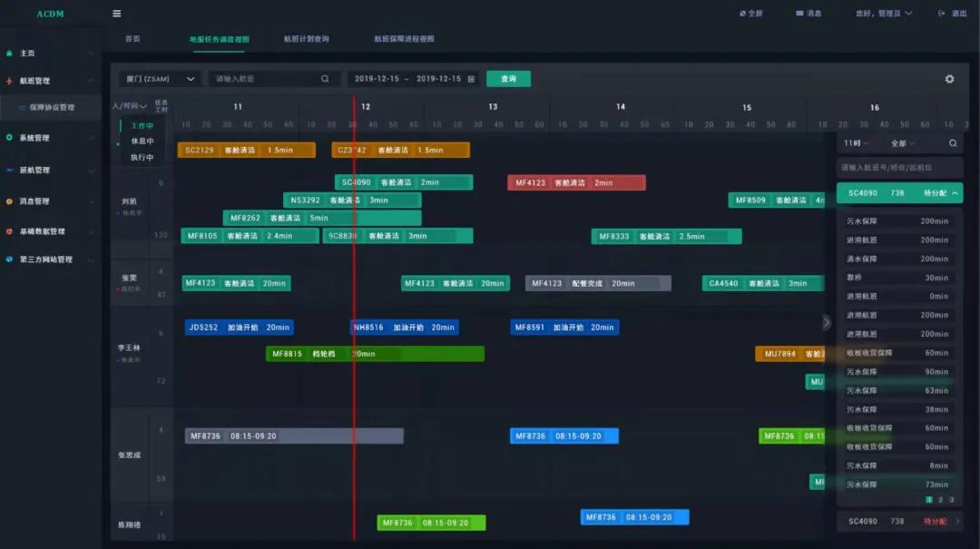980x549 pixels.
Task: Open the settings gear icon
Action: pos(949,79)
